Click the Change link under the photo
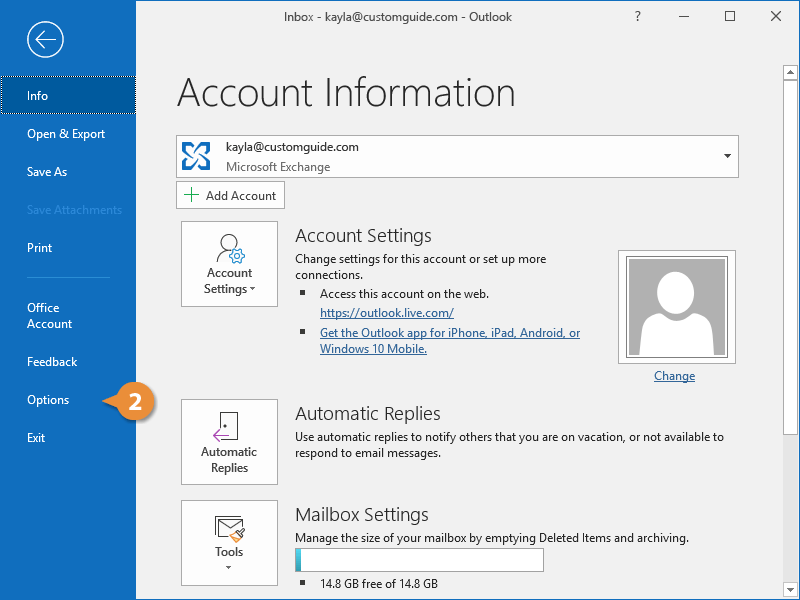 [674, 375]
